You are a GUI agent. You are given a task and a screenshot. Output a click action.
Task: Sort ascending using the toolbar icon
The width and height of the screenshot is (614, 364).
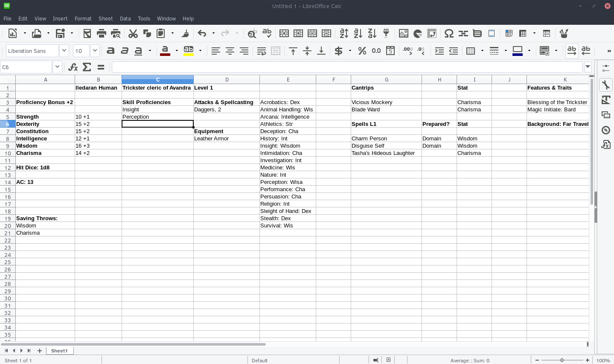click(358, 33)
